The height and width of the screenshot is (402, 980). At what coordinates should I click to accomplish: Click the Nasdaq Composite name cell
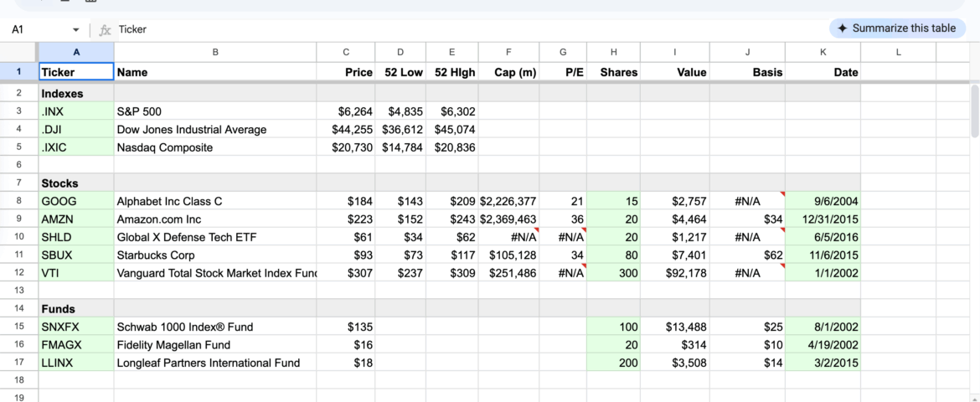tap(215, 147)
